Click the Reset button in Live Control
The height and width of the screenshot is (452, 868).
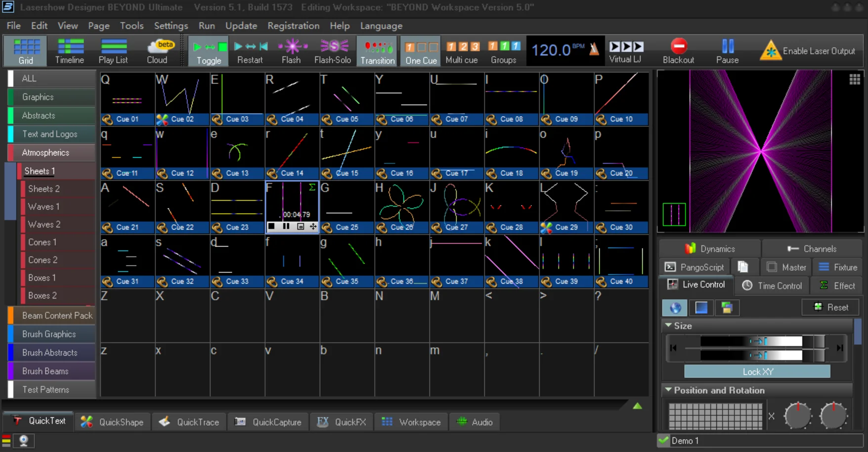click(x=830, y=307)
